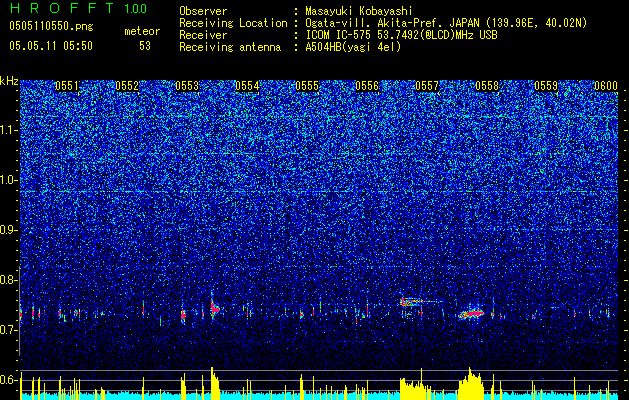The image size is (629, 400).
Task: Click the 0600 time marker
Action: tap(606, 86)
